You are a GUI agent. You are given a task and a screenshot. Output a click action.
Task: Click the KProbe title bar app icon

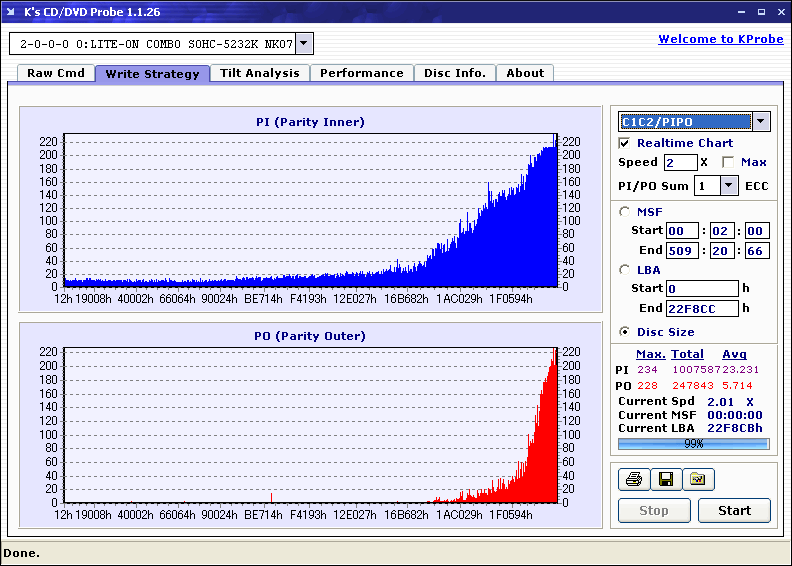(11, 12)
